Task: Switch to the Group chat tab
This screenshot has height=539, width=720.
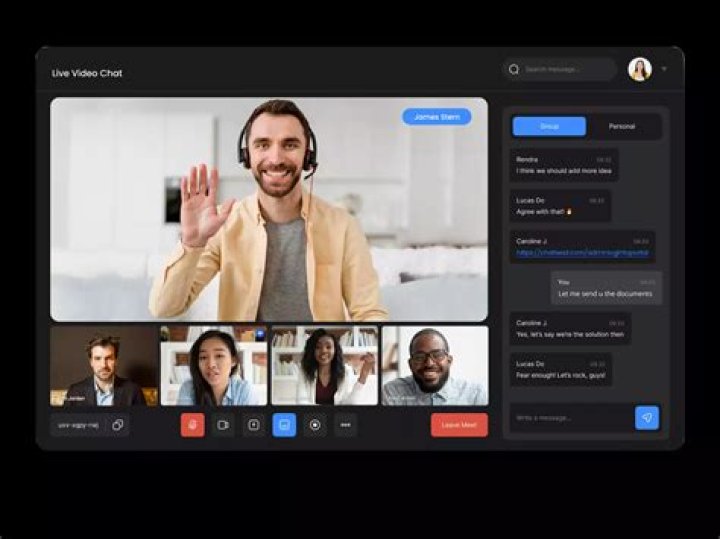Action: pyautogui.click(x=549, y=126)
